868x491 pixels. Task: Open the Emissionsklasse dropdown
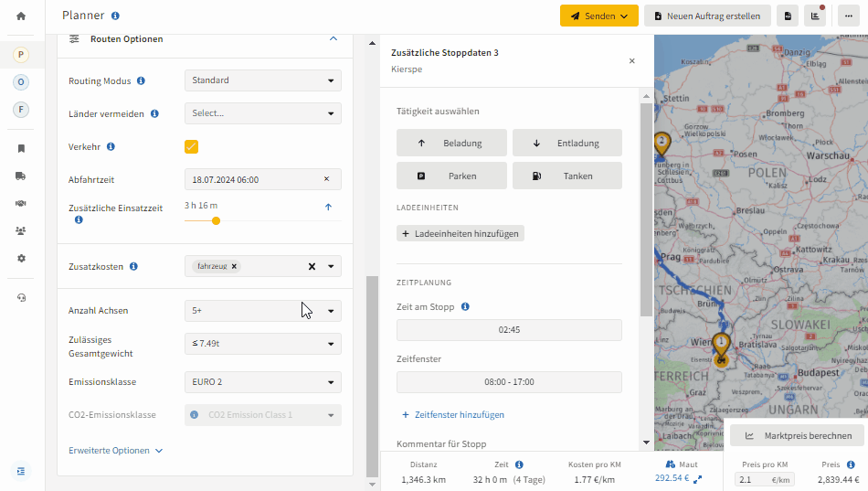pyautogui.click(x=263, y=382)
